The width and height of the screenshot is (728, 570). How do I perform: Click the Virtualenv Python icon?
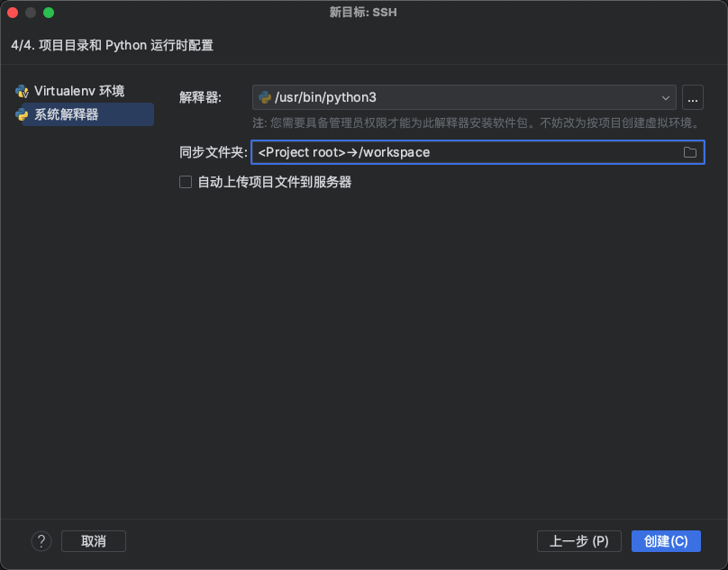(x=22, y=91)
